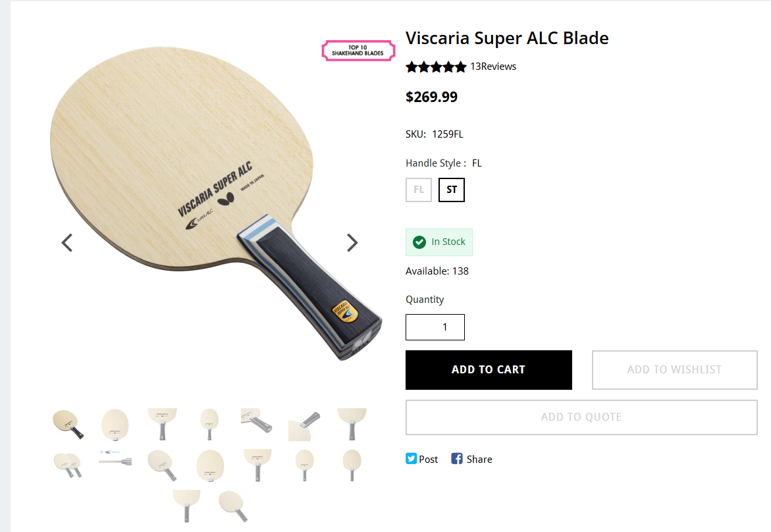This screenshot has width=771, height=532.
Task: Click the Post share link text
Action: pyautogui.click(x=429, y=460)
